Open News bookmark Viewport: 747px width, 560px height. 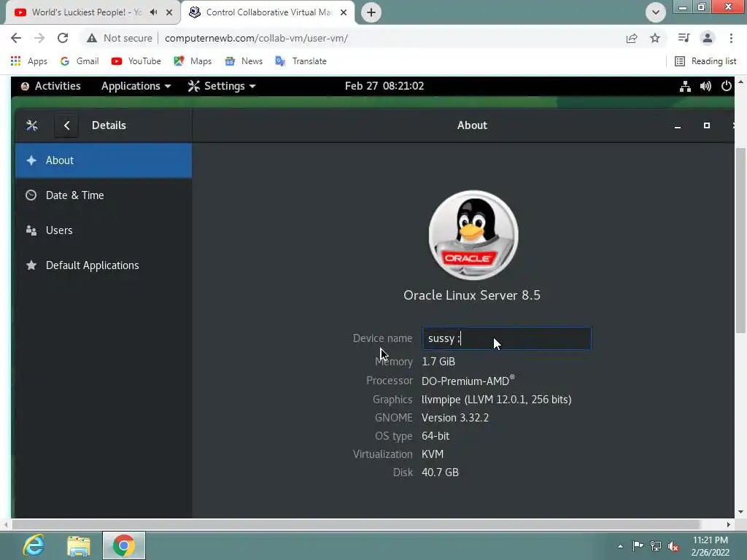(x=244, y=61)
